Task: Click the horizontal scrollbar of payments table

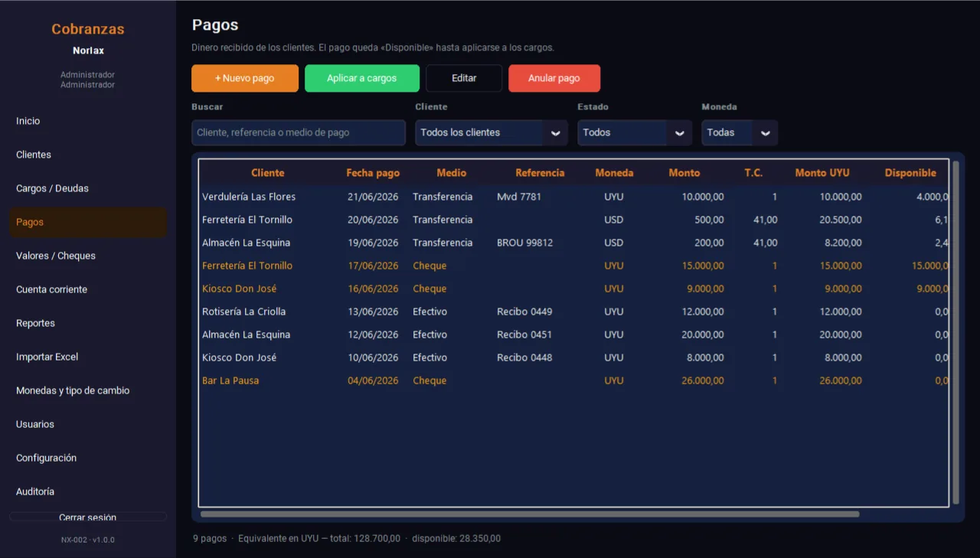Action: coord(530,514)
